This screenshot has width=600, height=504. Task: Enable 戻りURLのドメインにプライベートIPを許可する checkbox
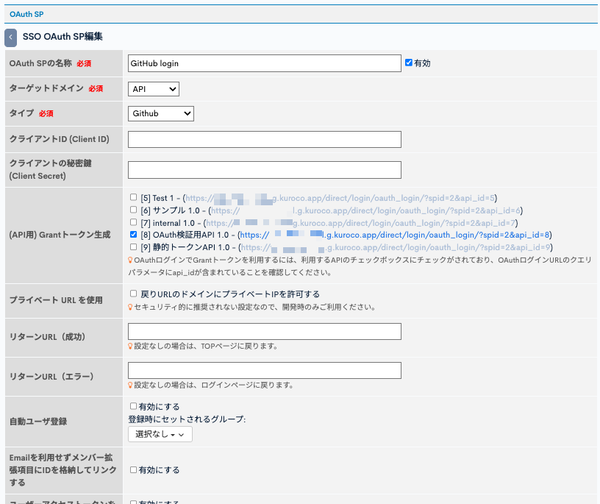[x=133, y=294]
